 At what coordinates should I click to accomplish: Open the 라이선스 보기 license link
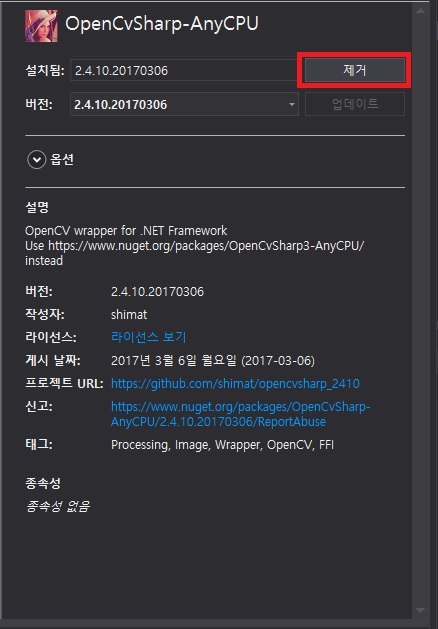point(149,337)
